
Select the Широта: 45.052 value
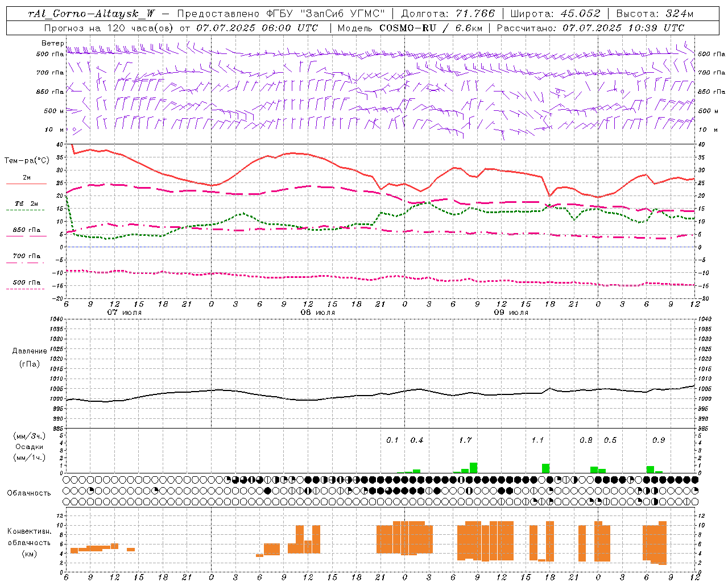pyautogui.click(x=555, y=14)
